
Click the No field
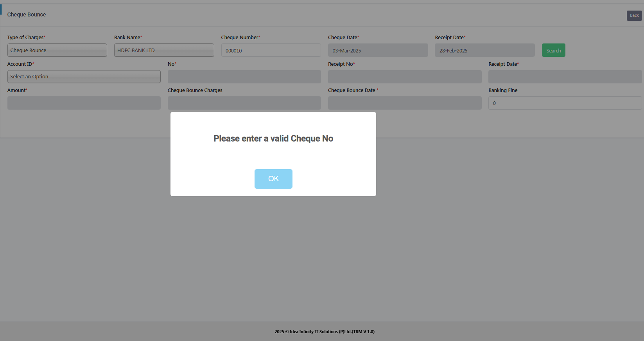pyautogui.click(x=244, y=77)
